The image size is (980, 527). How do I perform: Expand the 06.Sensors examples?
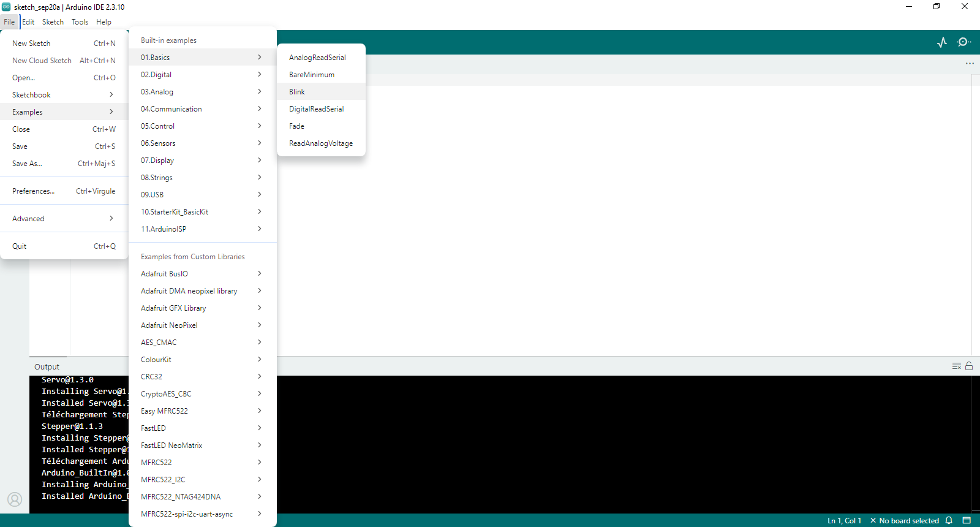[x=203, y=143]
